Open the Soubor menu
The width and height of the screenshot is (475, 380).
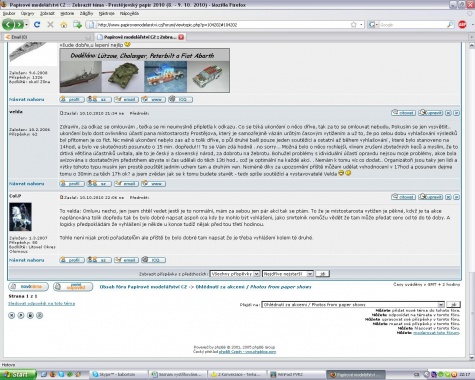[x=9, y=14]
